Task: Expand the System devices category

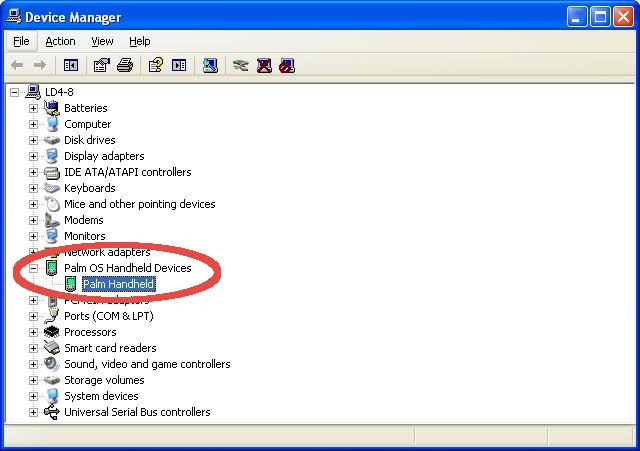Action: coord(33,396)
